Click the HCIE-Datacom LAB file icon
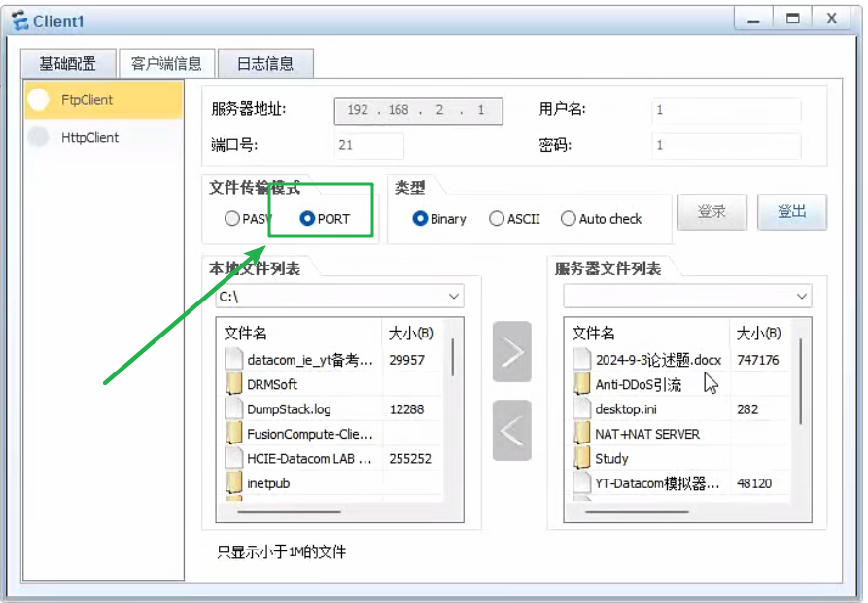 pos(234,458)
